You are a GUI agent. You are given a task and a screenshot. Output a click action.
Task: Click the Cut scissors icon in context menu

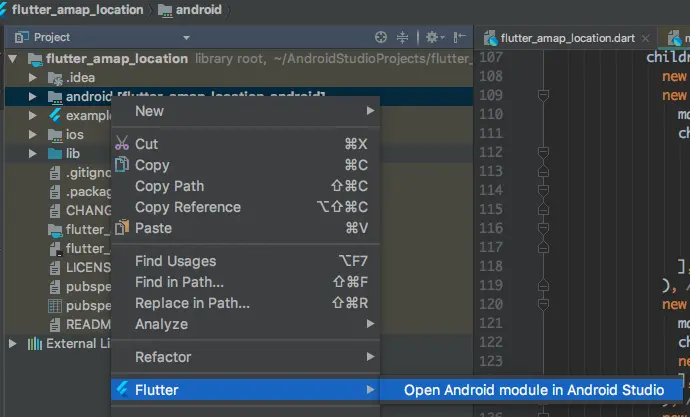click(122, 143)
